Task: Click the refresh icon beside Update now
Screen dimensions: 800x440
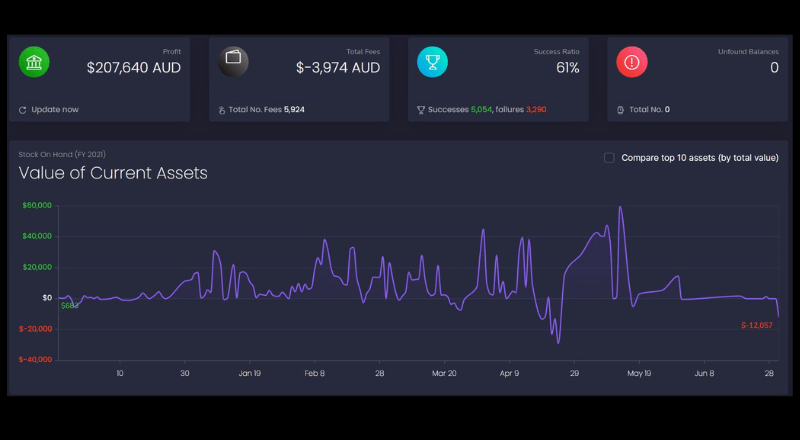Action: pyautogui.click(x=22, y=110)
